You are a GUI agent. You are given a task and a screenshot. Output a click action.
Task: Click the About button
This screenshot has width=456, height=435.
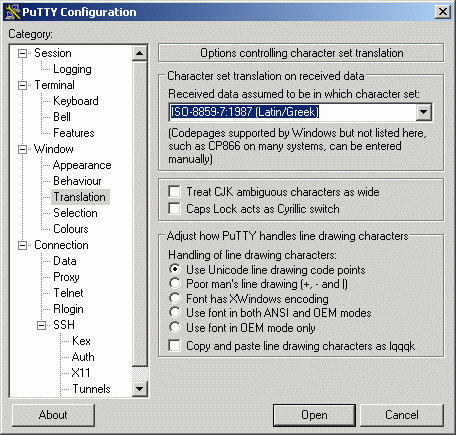click(53, 415)
